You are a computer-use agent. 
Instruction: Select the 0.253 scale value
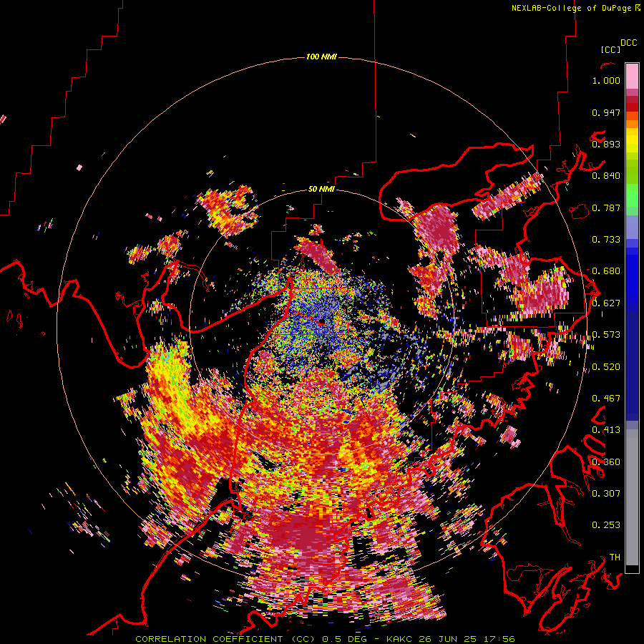point(606,525)
